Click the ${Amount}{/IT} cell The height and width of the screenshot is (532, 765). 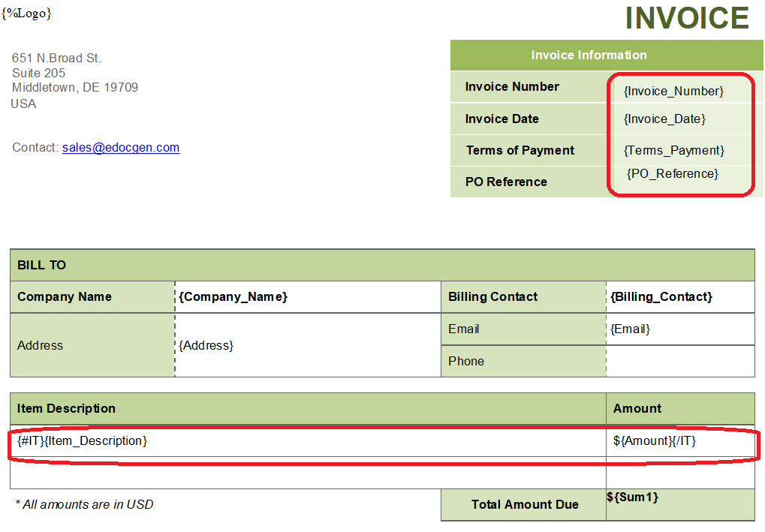pyautogui.click(x=655, y=441)
